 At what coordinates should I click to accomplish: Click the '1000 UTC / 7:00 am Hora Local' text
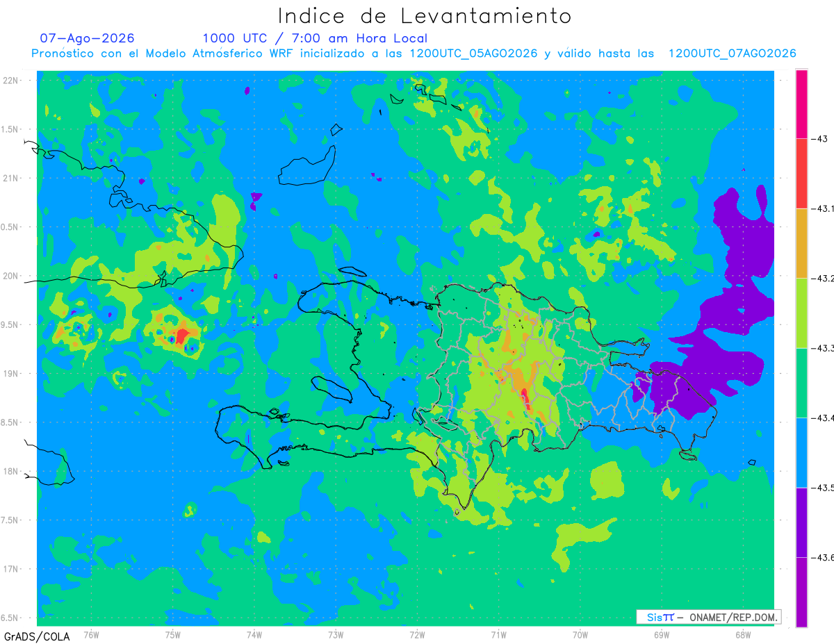315,38
